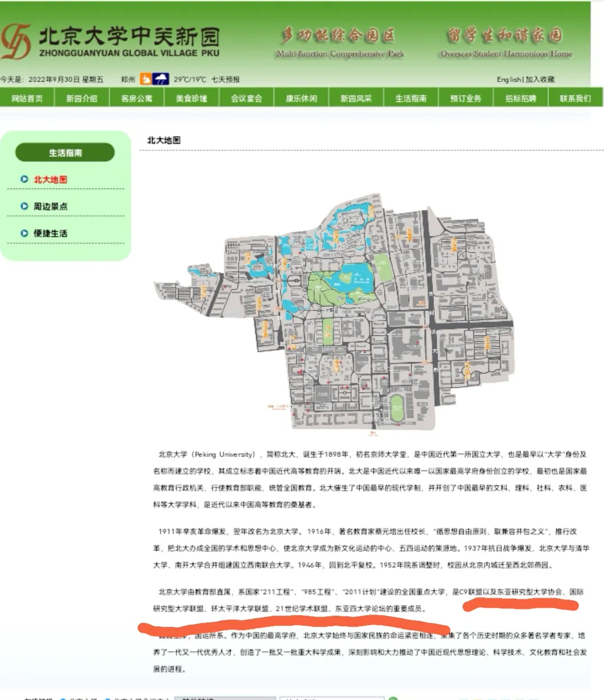Choose 会议宴会 from the green navigation bar
The image size is (604, 700).
click(246, 98)
